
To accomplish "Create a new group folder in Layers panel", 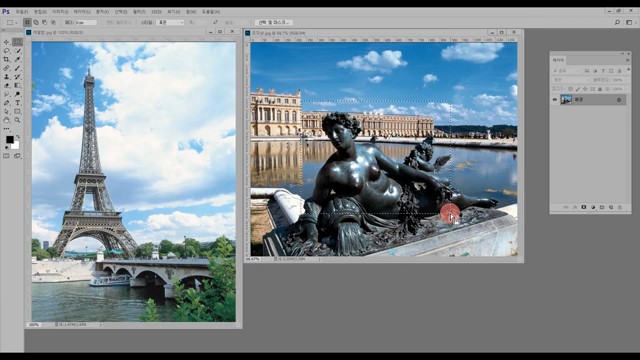I will 602,207.
